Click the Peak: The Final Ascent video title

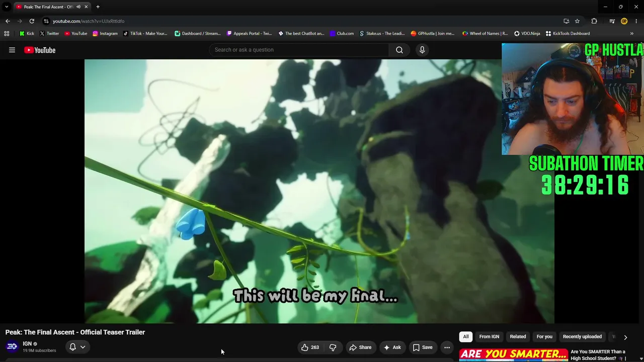click(75, 332)
